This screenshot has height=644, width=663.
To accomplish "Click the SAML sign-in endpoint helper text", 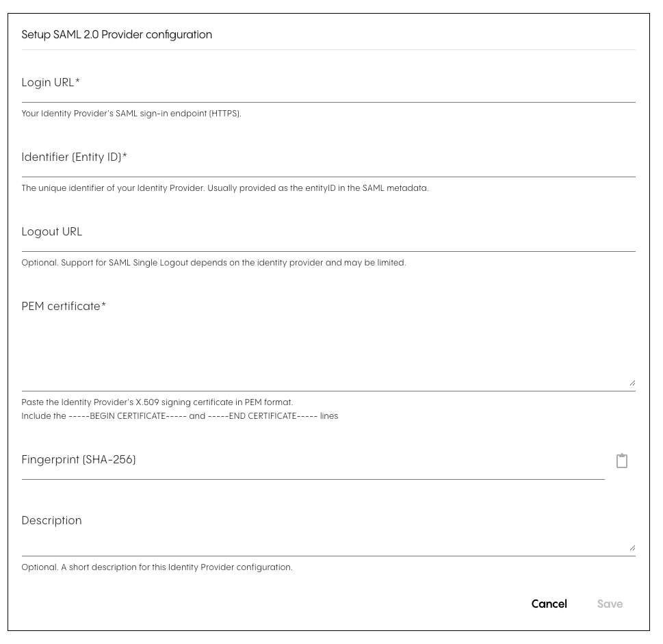I will click(x=131, y=114).
